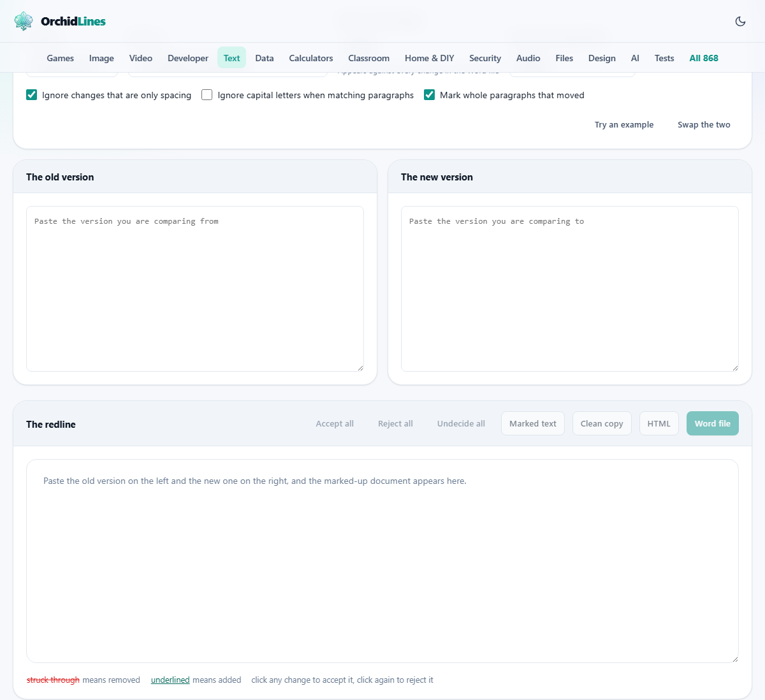The height and width of the screenshot is (700, 765).
Task: Enable Ignore capital letters when matching
Action: [207, 95]
